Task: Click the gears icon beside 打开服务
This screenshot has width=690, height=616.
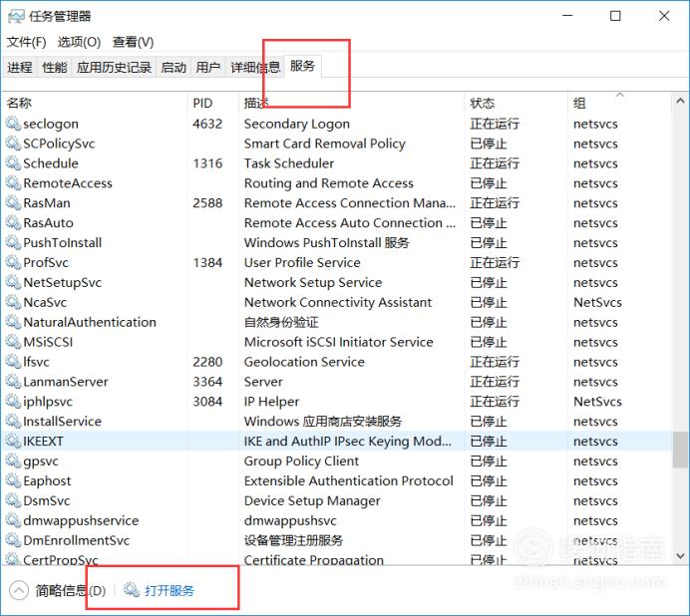Action: click(x=132, y=590)
